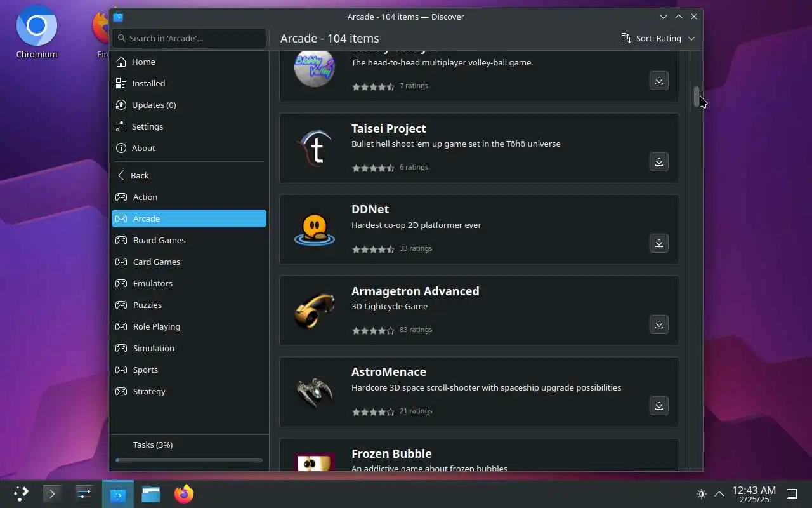Click the DDNet star rating
The width and height of the screenshot is (812, 508).
tap(373, 249)
